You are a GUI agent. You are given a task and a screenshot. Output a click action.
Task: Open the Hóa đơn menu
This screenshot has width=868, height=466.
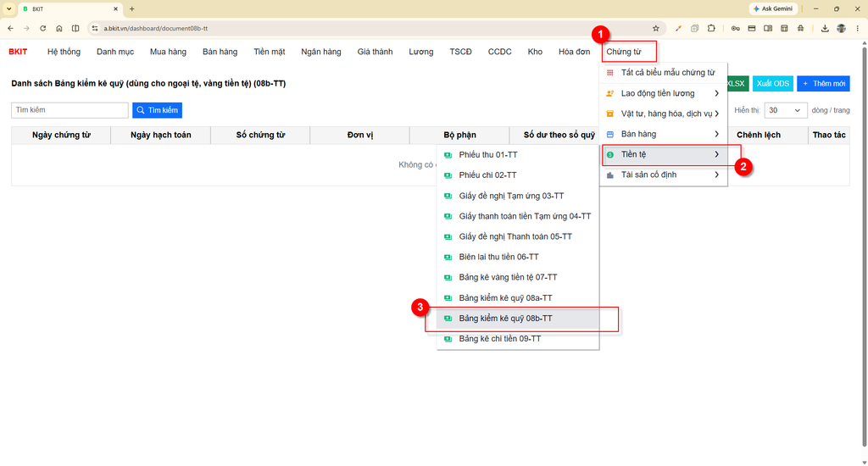(574, 52)
